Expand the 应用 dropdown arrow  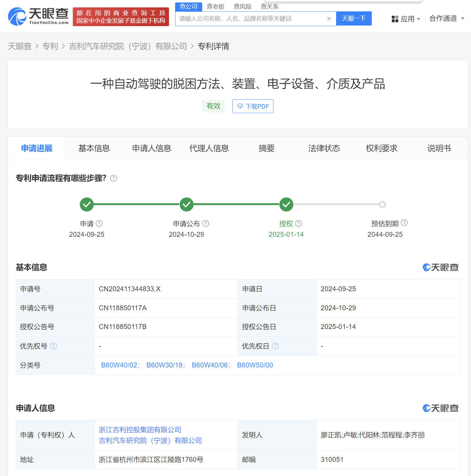(x=418, y=19)
